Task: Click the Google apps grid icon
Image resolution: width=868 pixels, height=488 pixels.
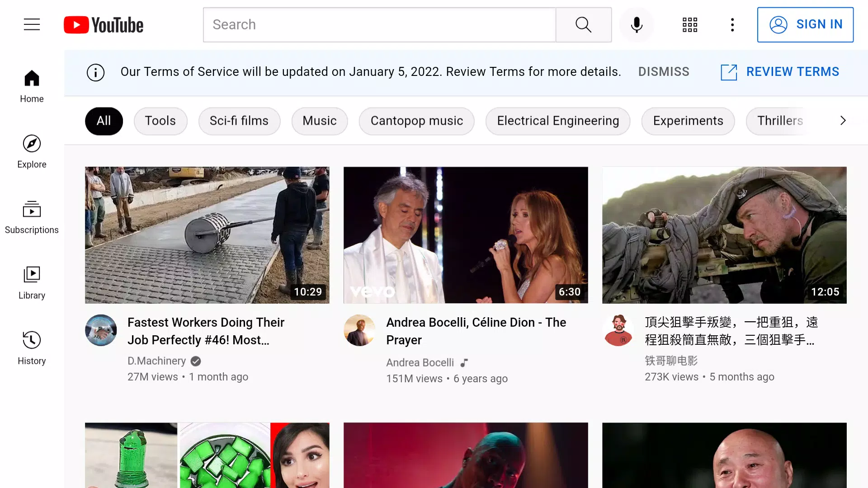Action: (691, 24)
